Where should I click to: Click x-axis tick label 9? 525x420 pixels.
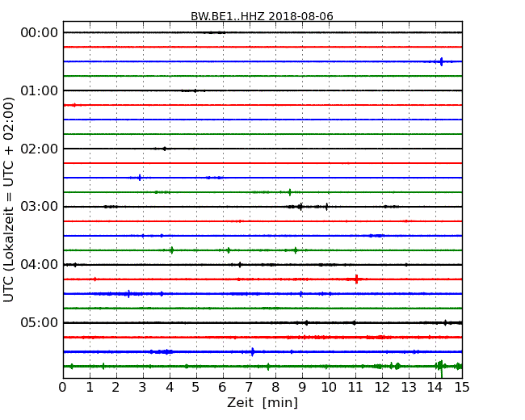[302, 388]
